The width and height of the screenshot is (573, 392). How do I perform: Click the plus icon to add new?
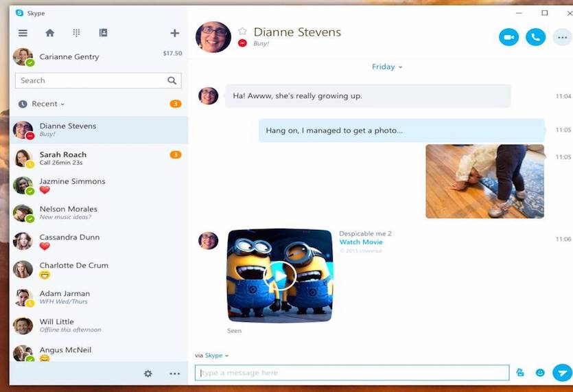pos(175,33)
